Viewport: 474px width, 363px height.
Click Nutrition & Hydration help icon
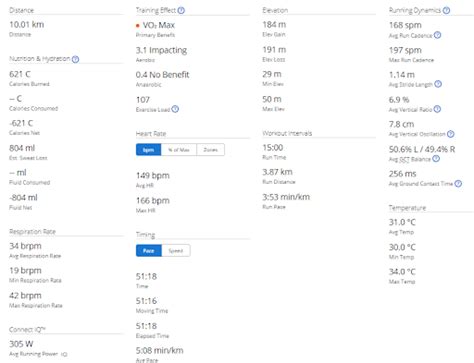pyautogui.click(x=76, y=59)
